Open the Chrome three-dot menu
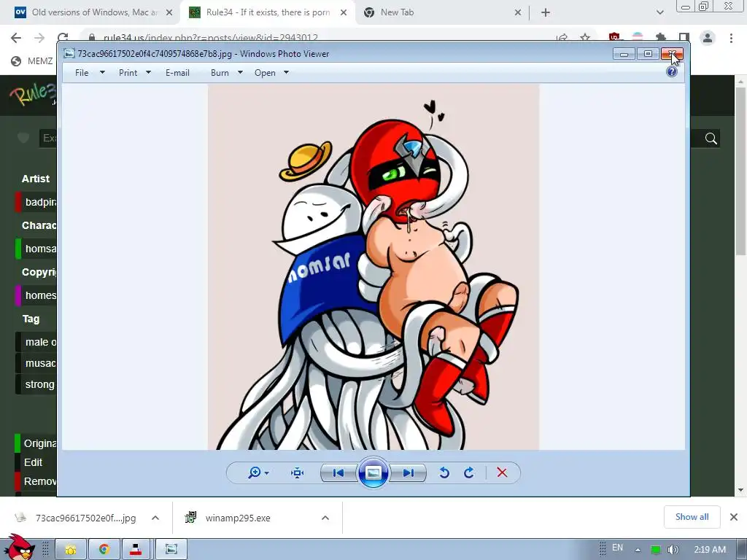This screenshot has height=560, width=747. [x=731, y=38]
